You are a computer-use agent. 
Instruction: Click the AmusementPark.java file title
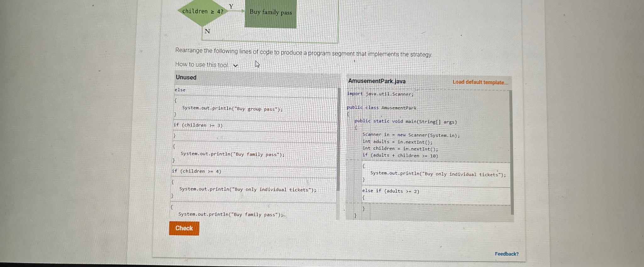[377, 81]
